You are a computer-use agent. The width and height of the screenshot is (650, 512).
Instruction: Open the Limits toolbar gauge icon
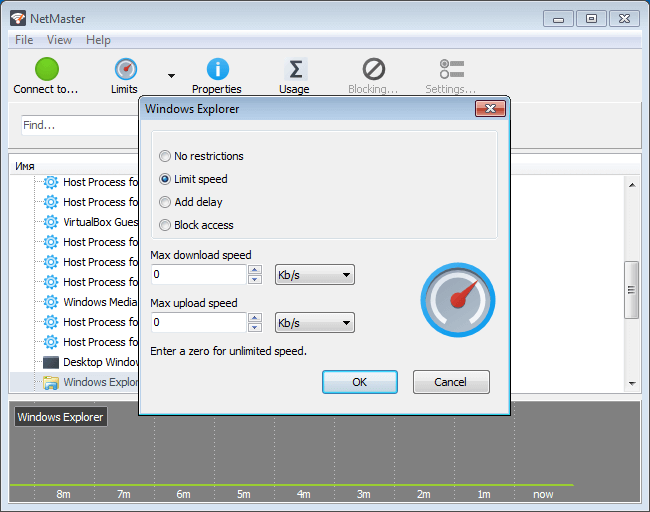tap(126, 69)
